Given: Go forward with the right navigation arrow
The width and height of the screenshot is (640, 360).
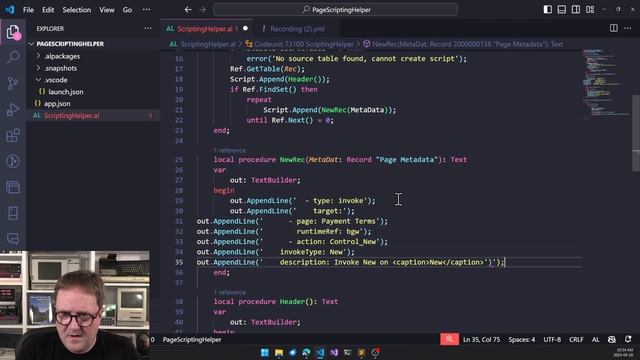Looking at the screenshot, I should (x=202, y=9).
